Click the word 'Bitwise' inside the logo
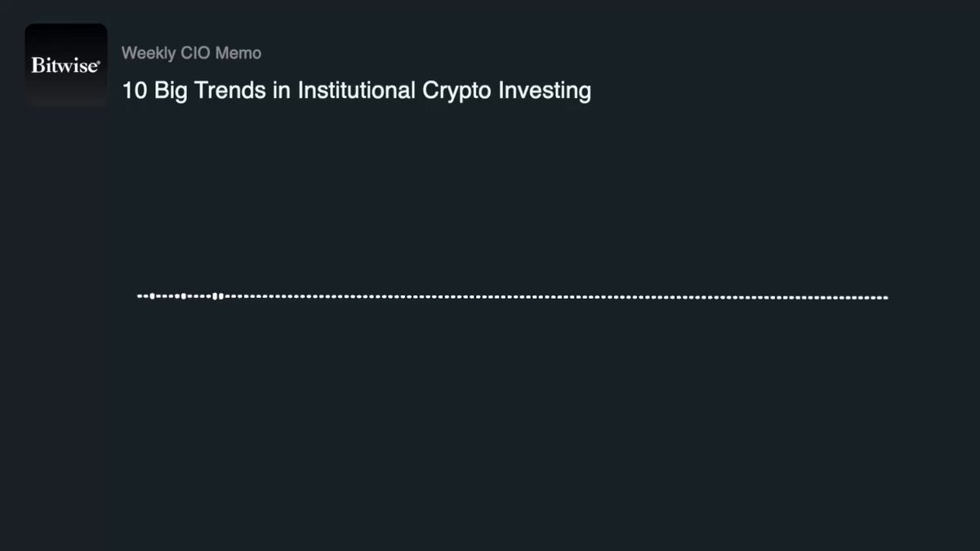This screenshot has width=980, height=551. pos(64,65)
